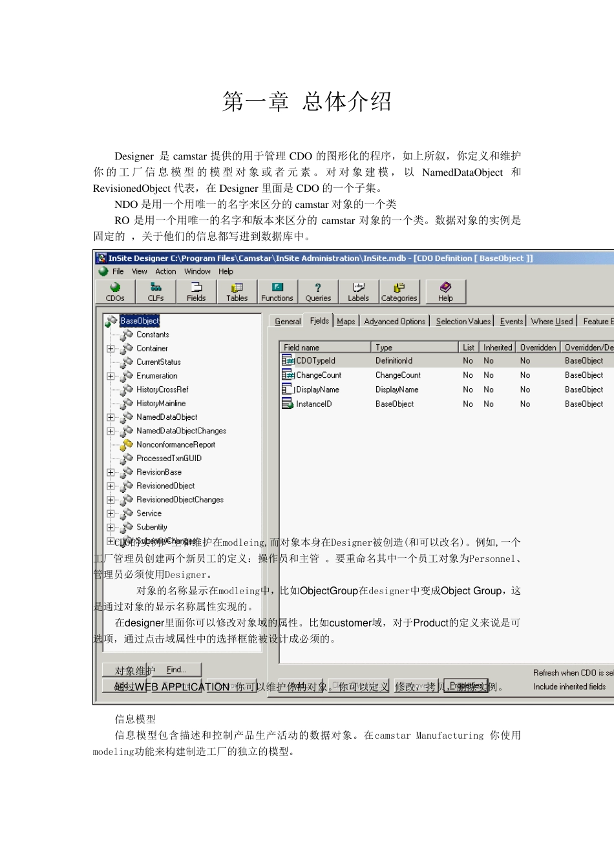Click the ProcessedTxnGUID node icon

[x=127, y=458]
